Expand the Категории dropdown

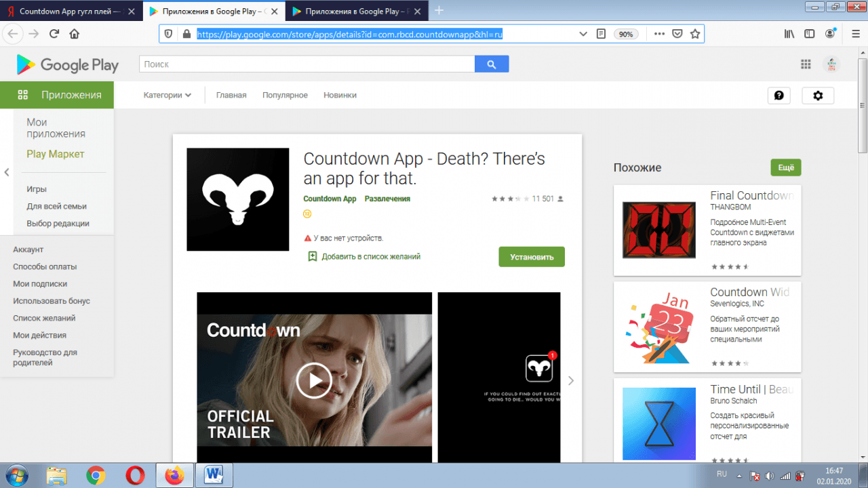[167, 96]
